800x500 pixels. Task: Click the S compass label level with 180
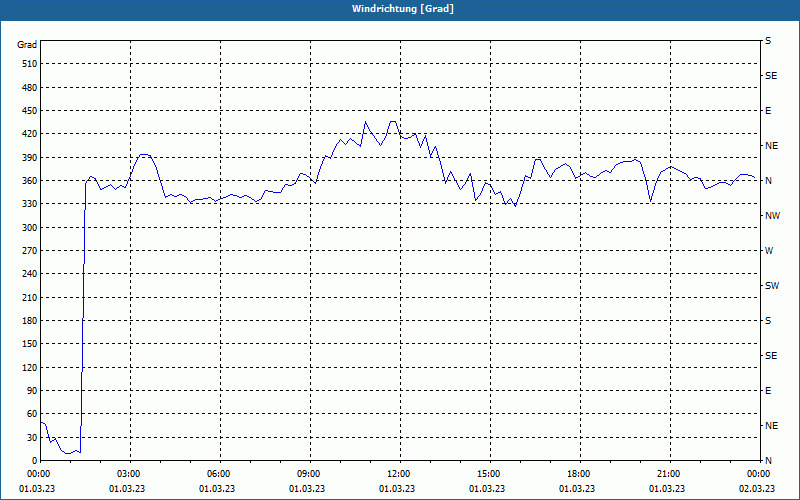coord(768,321)
